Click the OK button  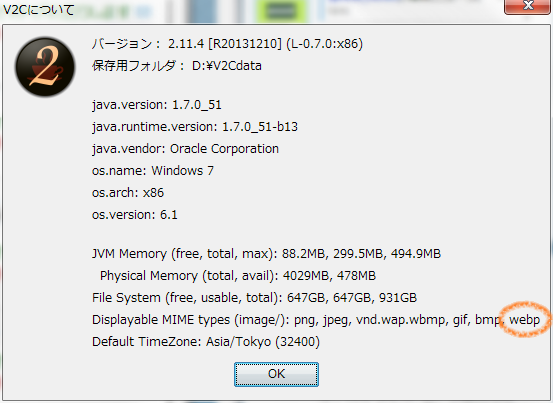tap(276, 374)
